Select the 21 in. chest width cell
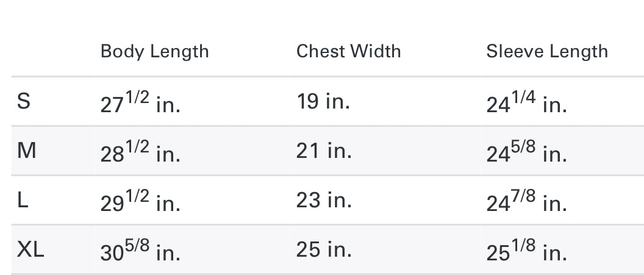 point(323,151)
